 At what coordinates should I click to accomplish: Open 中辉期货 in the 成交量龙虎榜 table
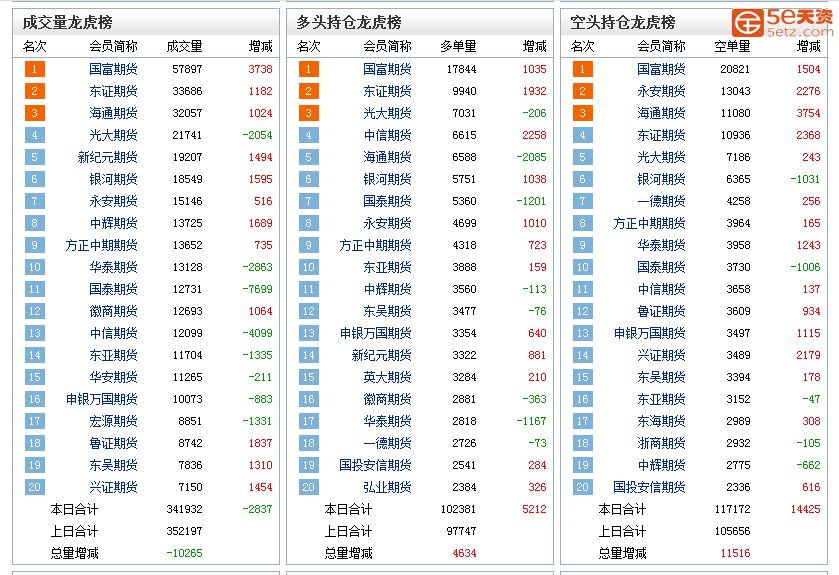113,223
